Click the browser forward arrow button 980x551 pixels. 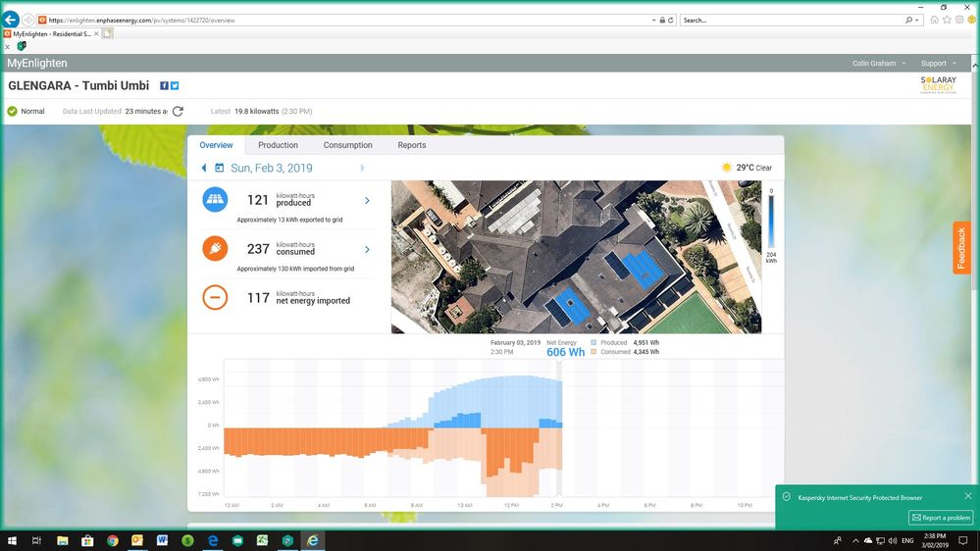(28, 20)
